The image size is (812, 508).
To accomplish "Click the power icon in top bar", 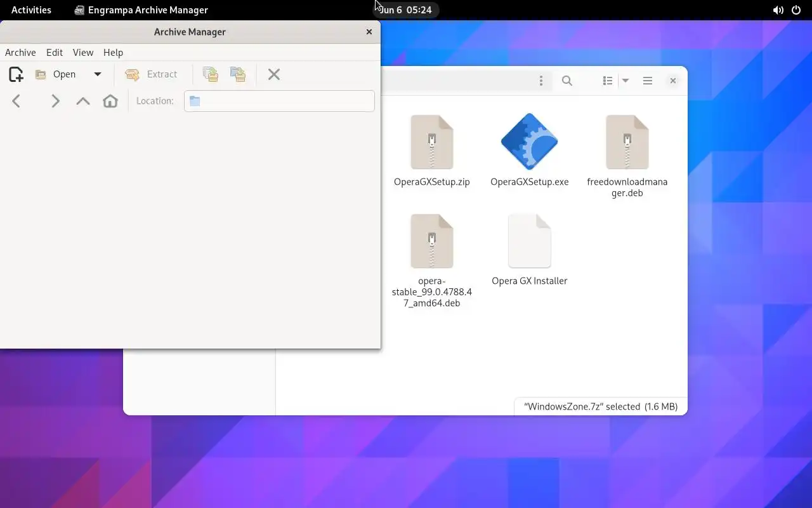I will [796, 10].
